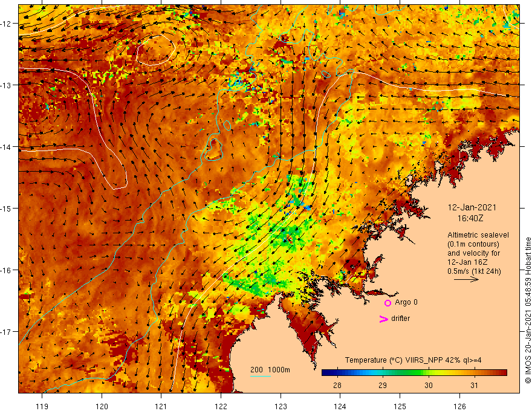Click longitude axis label 124
Screen dimensions: 532x411
340,406
